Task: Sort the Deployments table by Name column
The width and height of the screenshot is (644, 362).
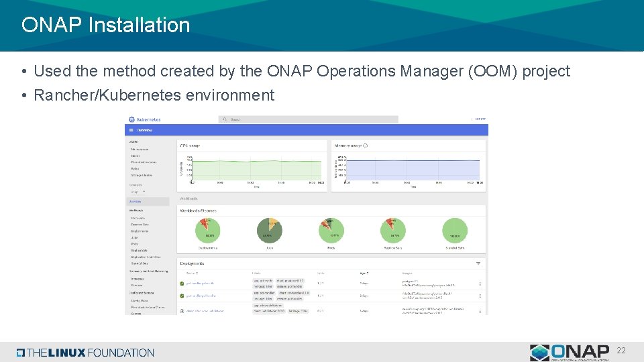Action: pos(192,274)
